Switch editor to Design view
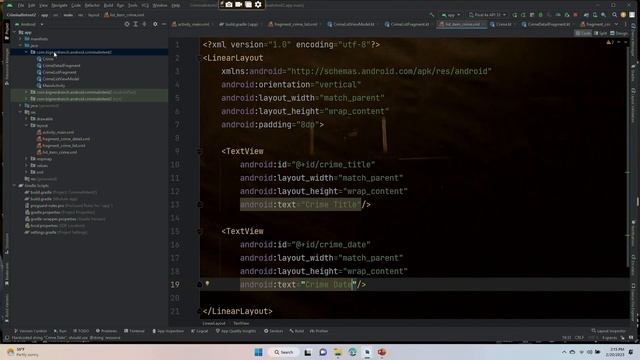This screenshot has height=360, width=640. pyautogui.click(x=619, y=33)
